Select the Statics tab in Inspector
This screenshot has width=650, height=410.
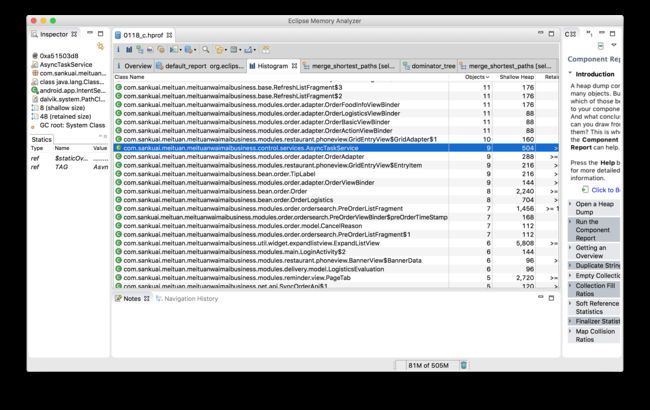point(41,139)
